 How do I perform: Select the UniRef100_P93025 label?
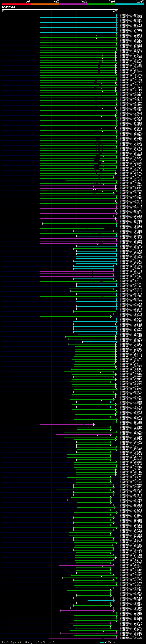coord(131,575)
